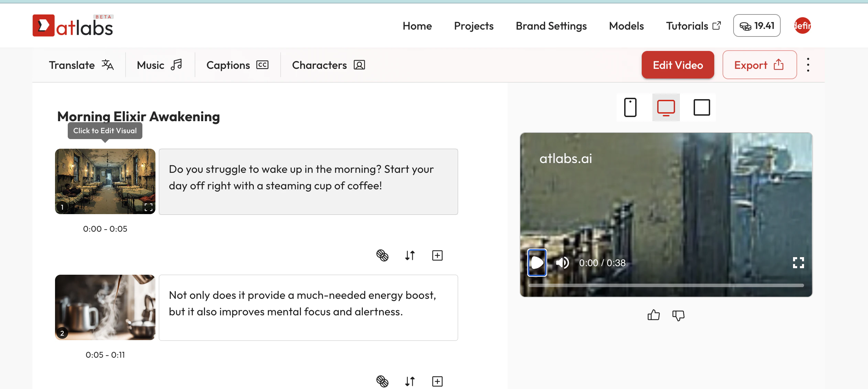Add a new scene below scene 1

(437, 255)
